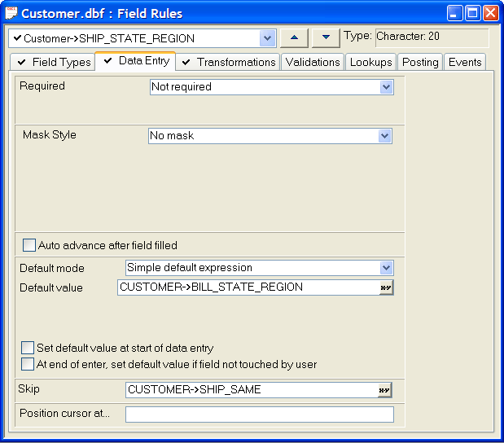This screenshot has height=443, width=504.
Task: Open the Default mode dropdown
Action: pyautogui.click(x=386, y=268)
